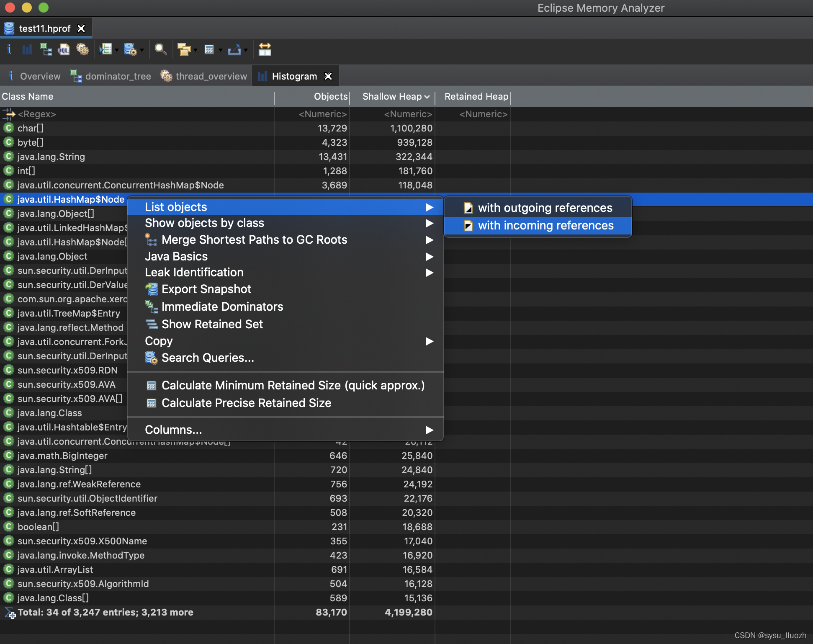
Task: Open dropdown arrow next to Export icon
Action: (246, 51)
